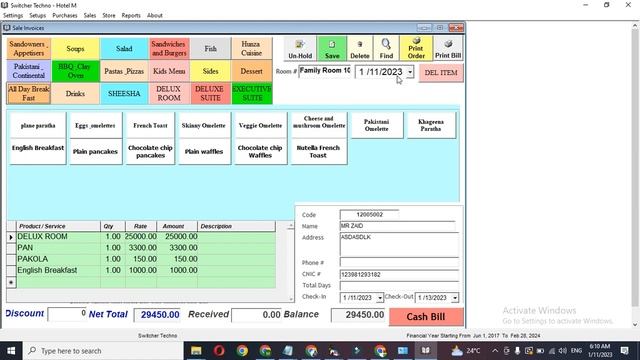Viewport: 640px width, 360px height.
Task: Click the Switcher Techno app icon in the taskbar
Action: [x=426, y=351]
